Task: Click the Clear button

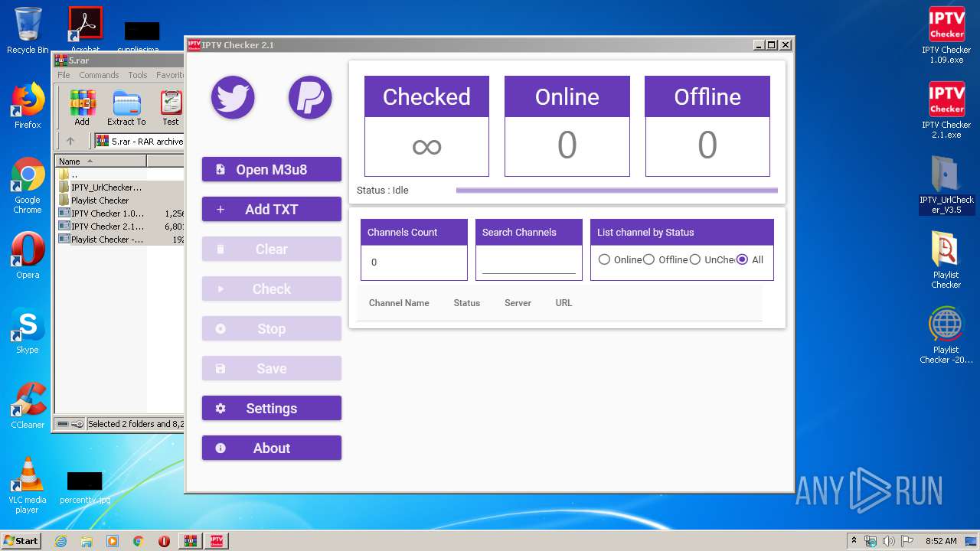Action: tap(272, 249)
